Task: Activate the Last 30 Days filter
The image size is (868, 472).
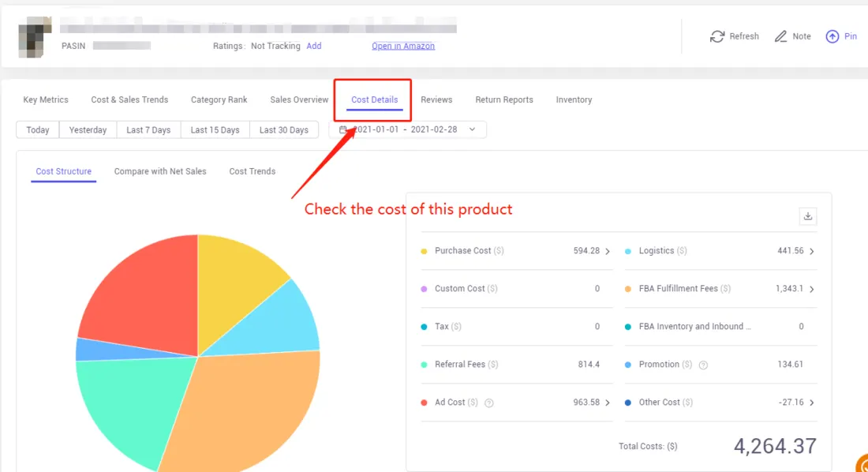Action: tap(284, 129)
